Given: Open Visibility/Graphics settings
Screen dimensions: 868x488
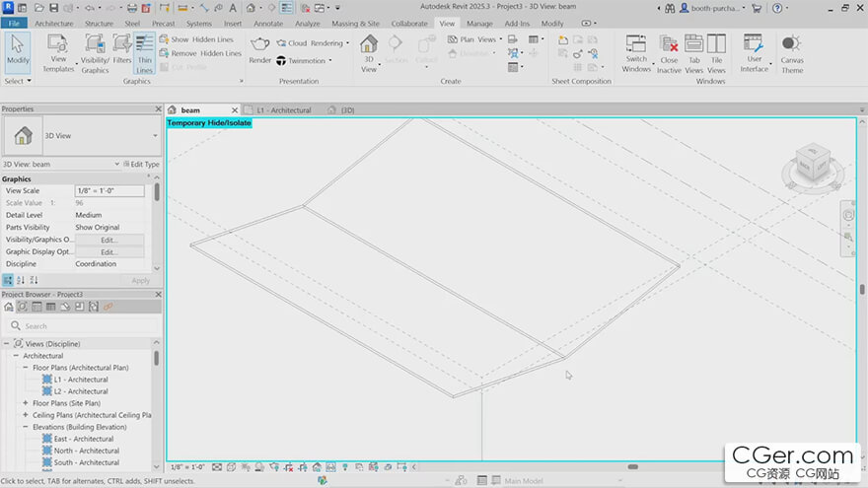Looking at the screenshot, I should pos(96,53).
